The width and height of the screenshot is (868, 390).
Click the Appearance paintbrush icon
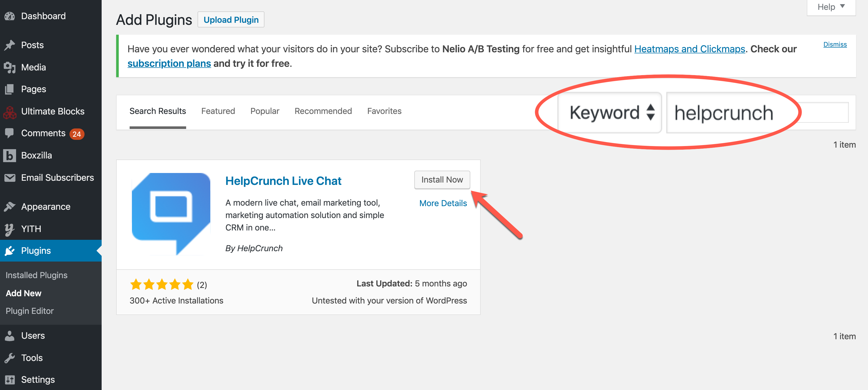pyautogui.click(x=10, y=207)
